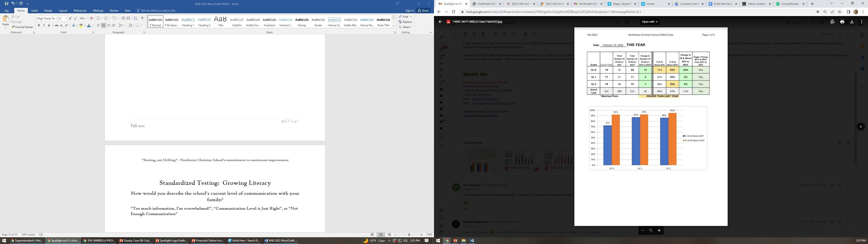Viewport: 868px width, 244px height.
Task: Click Replace in Editing group
Action: pos(405,22)
